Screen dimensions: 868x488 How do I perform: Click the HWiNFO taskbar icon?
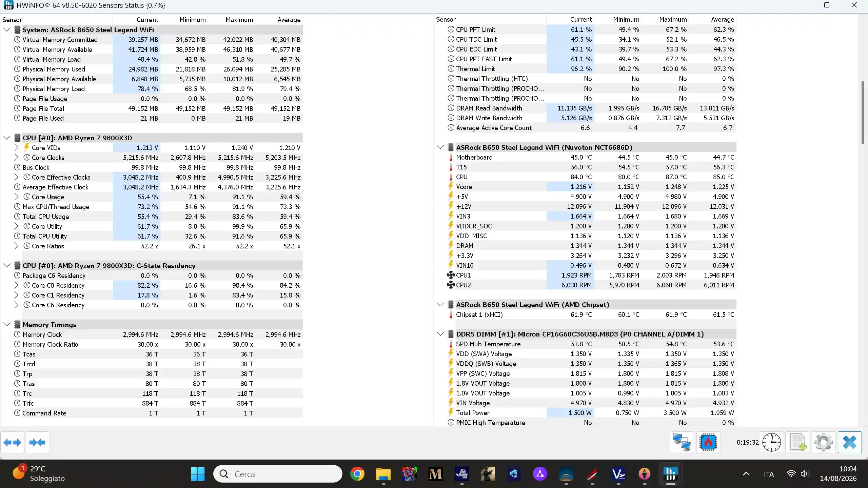670,474
